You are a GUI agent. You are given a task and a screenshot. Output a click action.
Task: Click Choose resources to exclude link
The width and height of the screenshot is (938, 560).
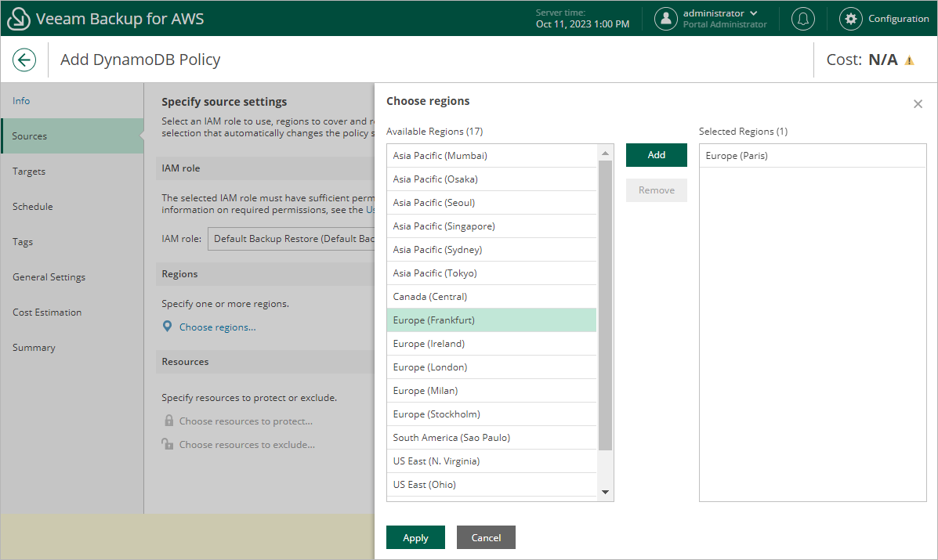[x=247, y=445]
